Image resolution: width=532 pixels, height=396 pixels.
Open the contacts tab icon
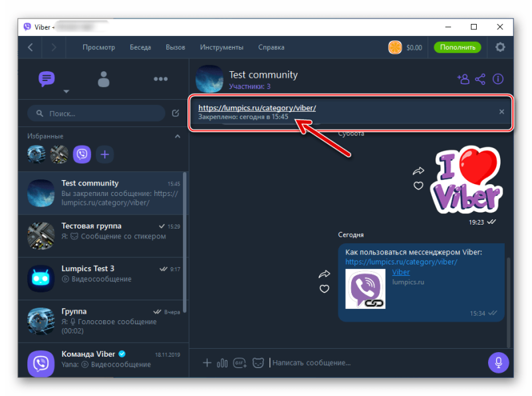(x=104, y=79)
